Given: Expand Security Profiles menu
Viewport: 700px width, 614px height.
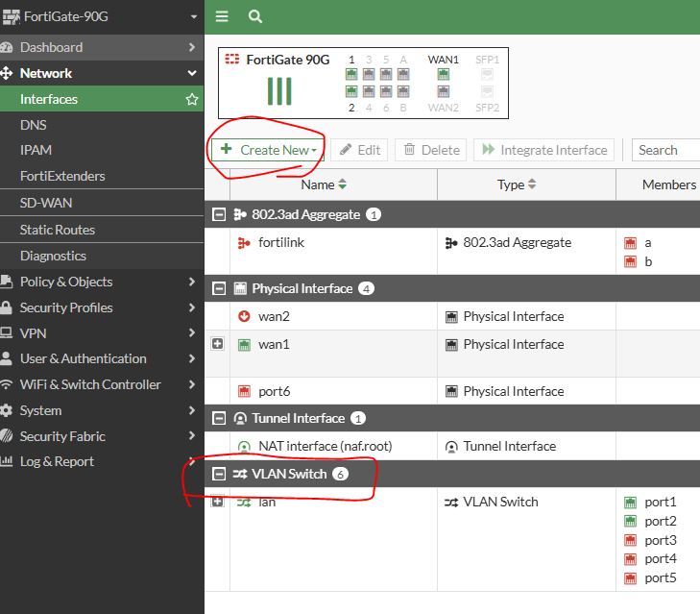Looking at the screenshot, I should pos(102,307).
